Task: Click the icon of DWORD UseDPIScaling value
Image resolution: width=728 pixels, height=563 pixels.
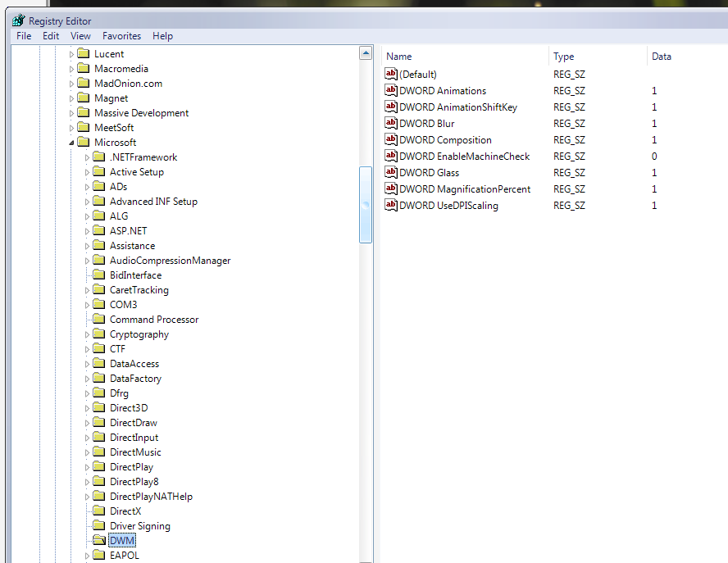Action: coord(391,205)
